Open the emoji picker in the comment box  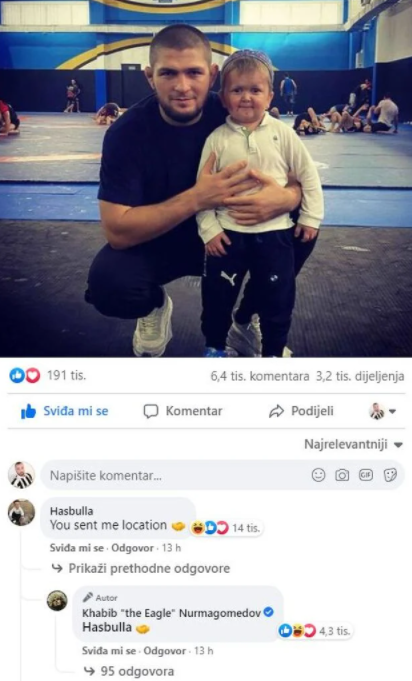point(318,475)
